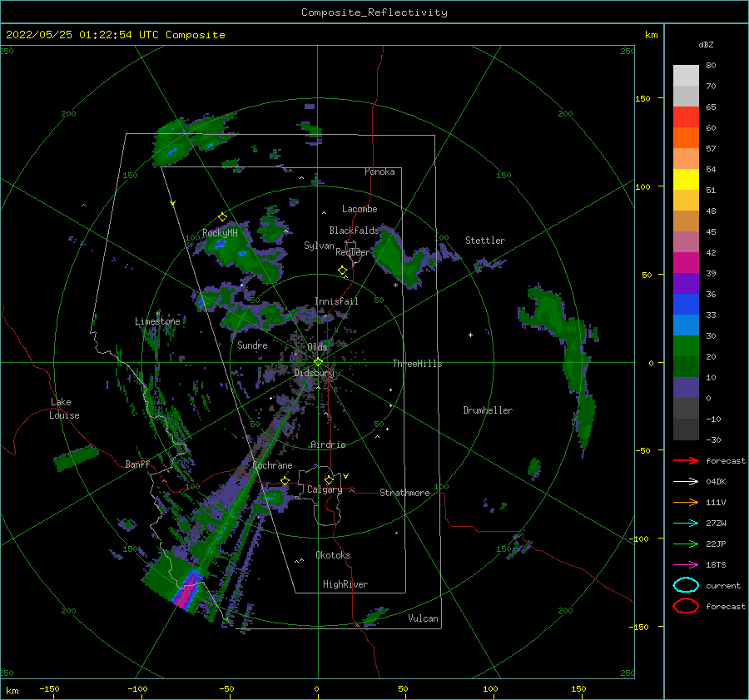Viewport: 749px width, 700px height.
Task: Click the Banff town label
Action: click(x=137, y=464)
